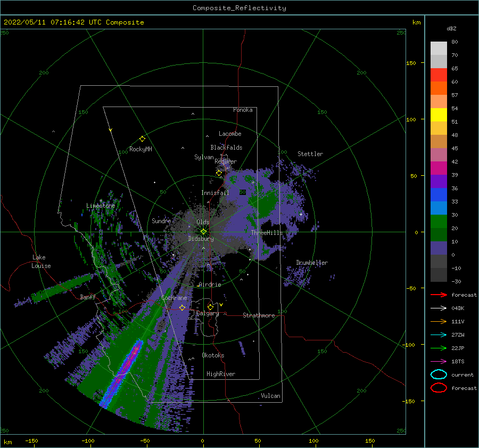Click the Strathmore town label
This screenshot has width=479, height=448.
click(x=259, y=315)
